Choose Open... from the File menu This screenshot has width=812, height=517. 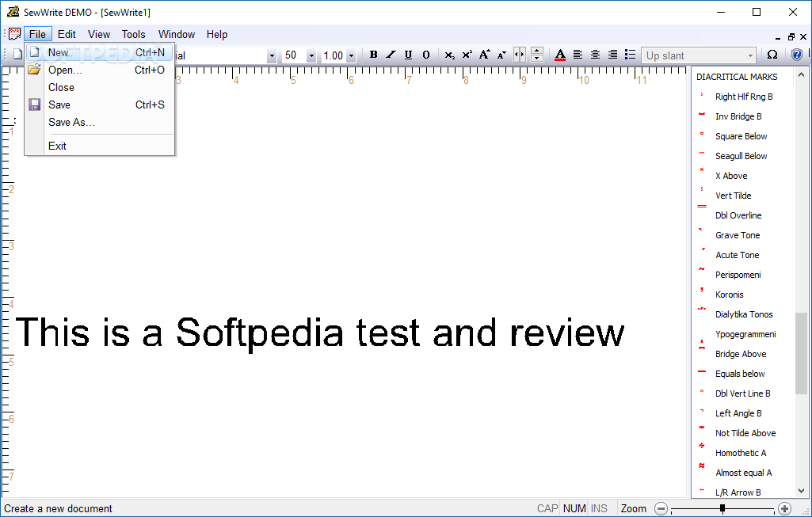100,70
